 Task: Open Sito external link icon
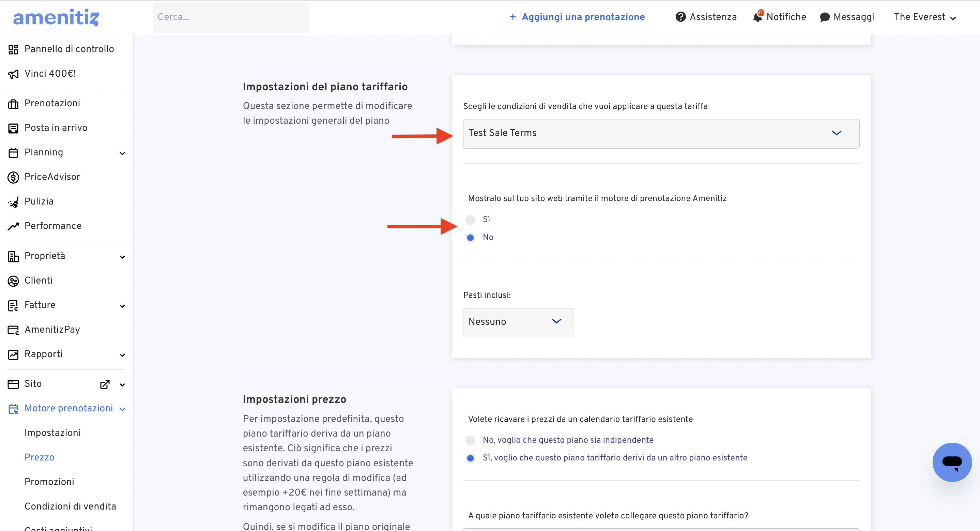tap(105, 384)
